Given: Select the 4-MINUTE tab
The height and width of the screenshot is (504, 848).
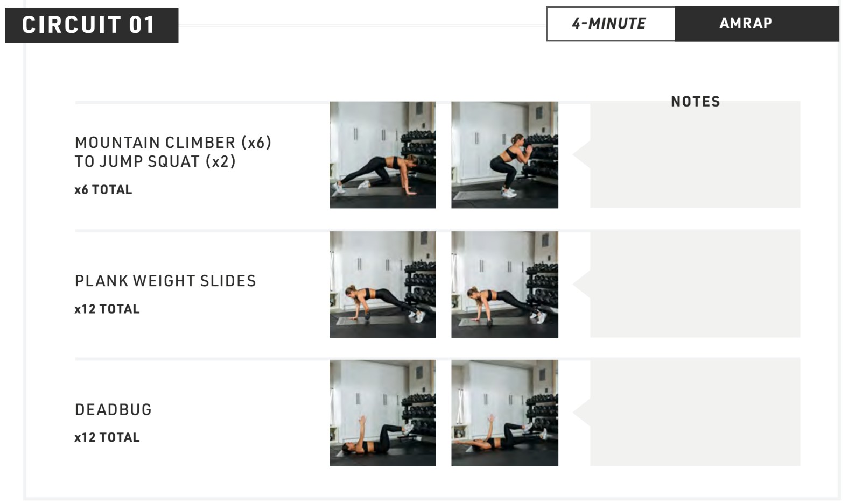Looking at the screenshot, I should [x=610, y=24].
